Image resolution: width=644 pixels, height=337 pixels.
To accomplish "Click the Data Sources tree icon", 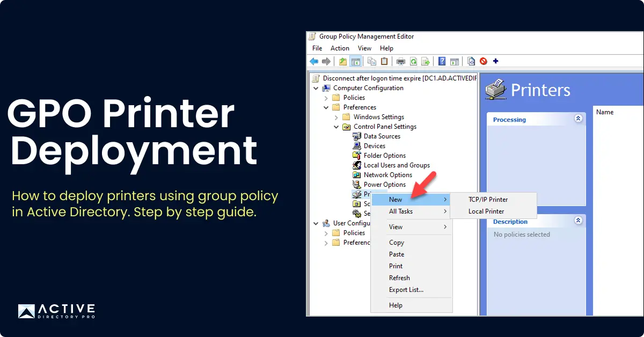I will pyautogui.click(x=357, y=136).
